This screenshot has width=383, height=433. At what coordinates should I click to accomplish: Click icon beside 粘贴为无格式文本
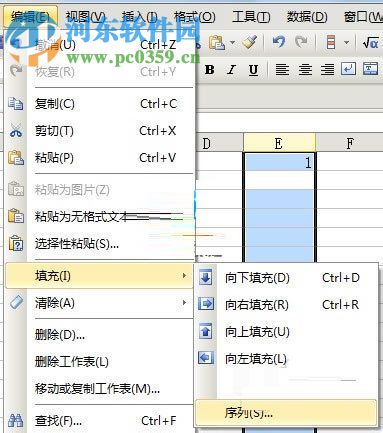16,216
